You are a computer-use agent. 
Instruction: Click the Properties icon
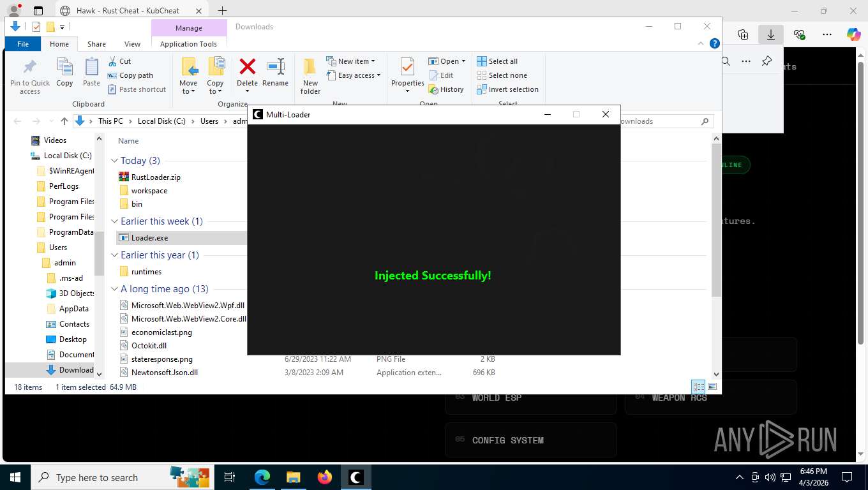(x=407, y=66)
